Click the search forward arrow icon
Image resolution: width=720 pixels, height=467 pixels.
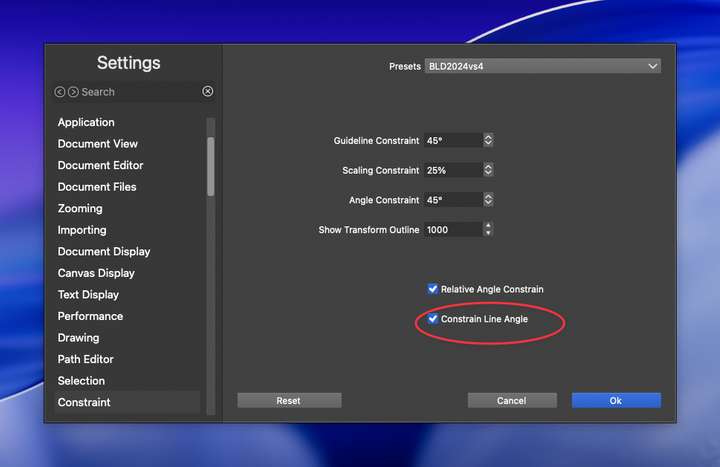pos(73,92)
